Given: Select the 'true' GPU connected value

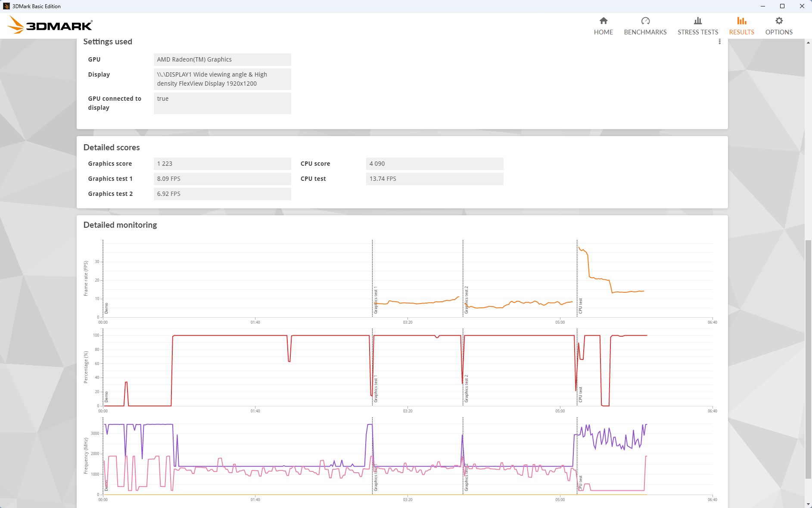Looking at the screenshot, I should pos(222,103).
